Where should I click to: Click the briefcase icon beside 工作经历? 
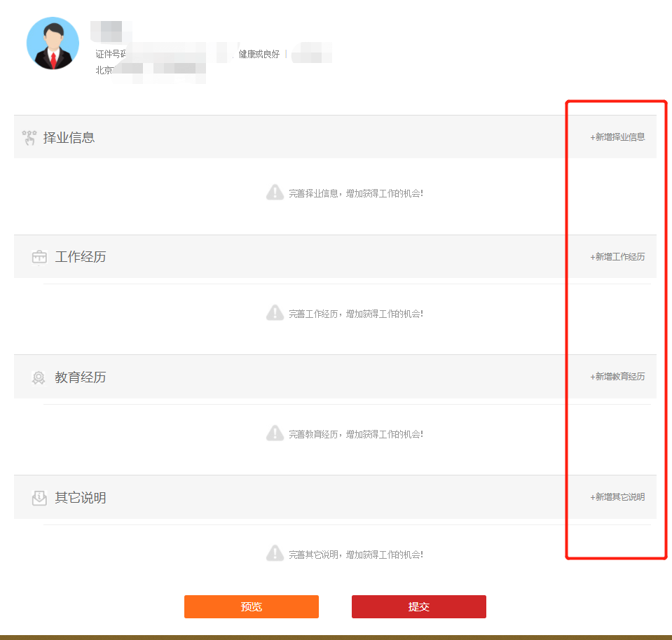(x=39, y=256)
